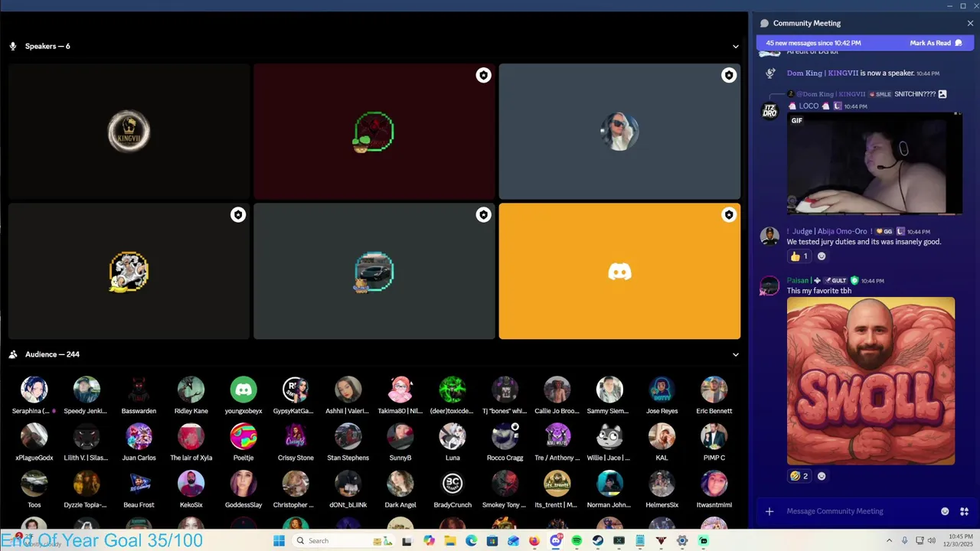This screenshot has width=980, height=551.
Task: Click the people icon beside Audience
Action: point(13,354)
